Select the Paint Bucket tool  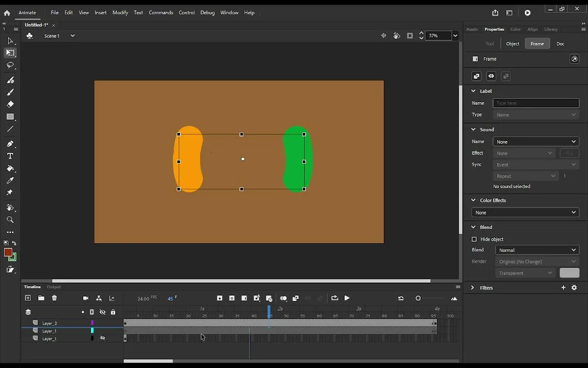pos(10,168)
